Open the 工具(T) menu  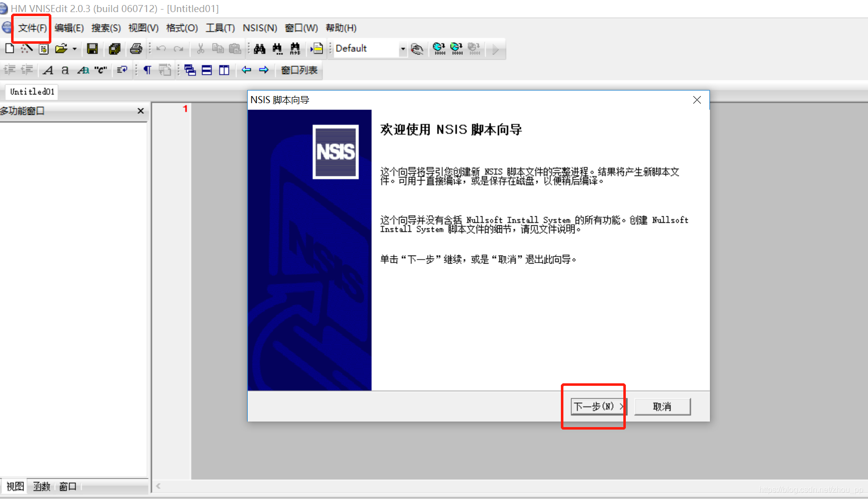[220, 28]
